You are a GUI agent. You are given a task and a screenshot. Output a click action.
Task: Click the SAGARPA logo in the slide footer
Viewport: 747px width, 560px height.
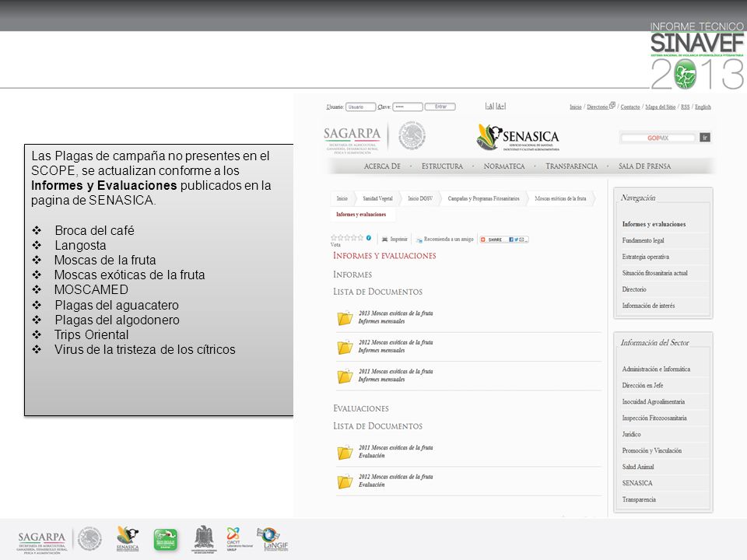42,542
